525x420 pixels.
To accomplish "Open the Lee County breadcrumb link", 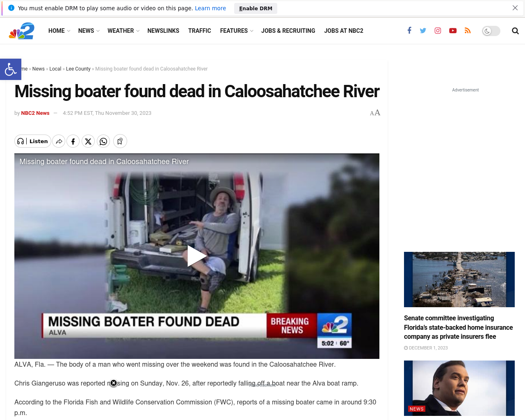I will (x=78, y=69).
